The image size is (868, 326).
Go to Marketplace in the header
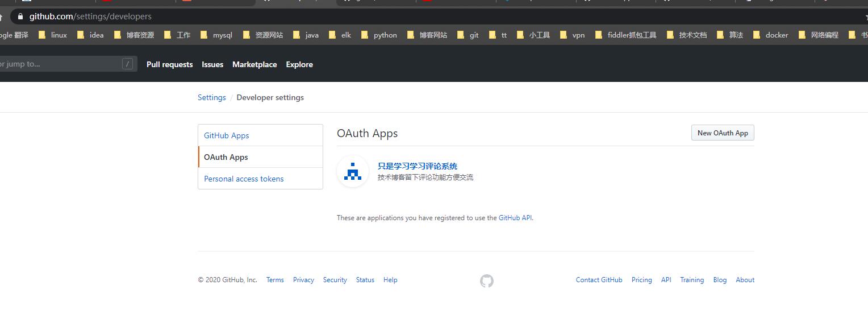click(x=254, y=64)
